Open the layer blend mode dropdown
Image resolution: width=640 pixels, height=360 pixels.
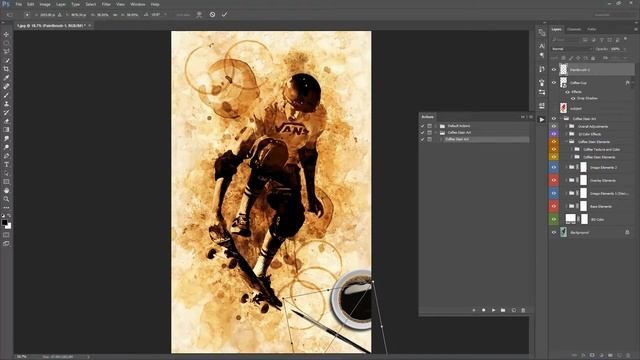572,49
